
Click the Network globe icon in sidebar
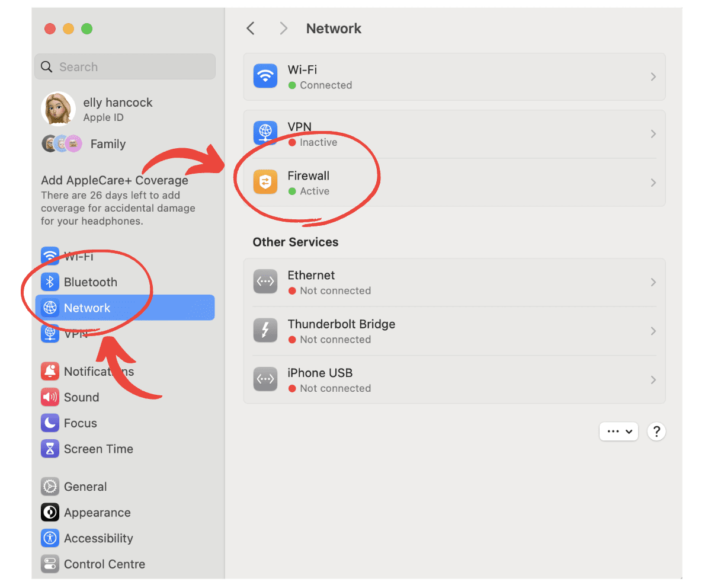click(50, 308)
